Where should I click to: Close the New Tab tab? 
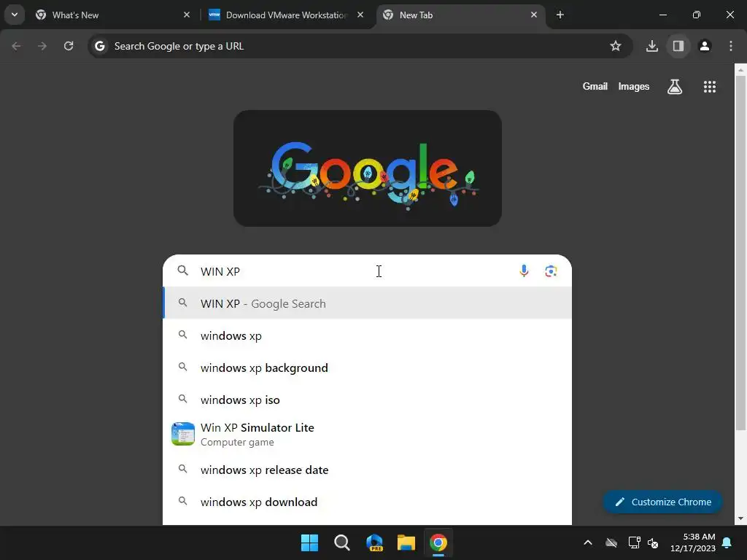tap(534, 15)
